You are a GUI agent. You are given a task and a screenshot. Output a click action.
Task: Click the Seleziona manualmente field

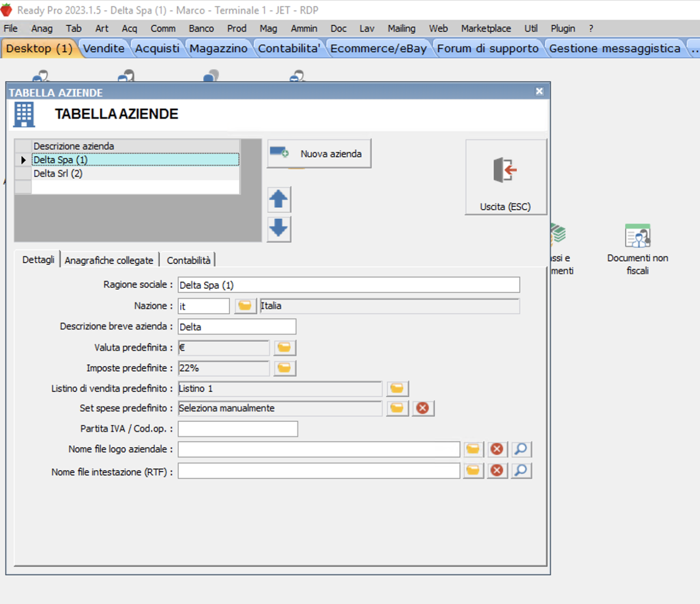pos(280,408)
